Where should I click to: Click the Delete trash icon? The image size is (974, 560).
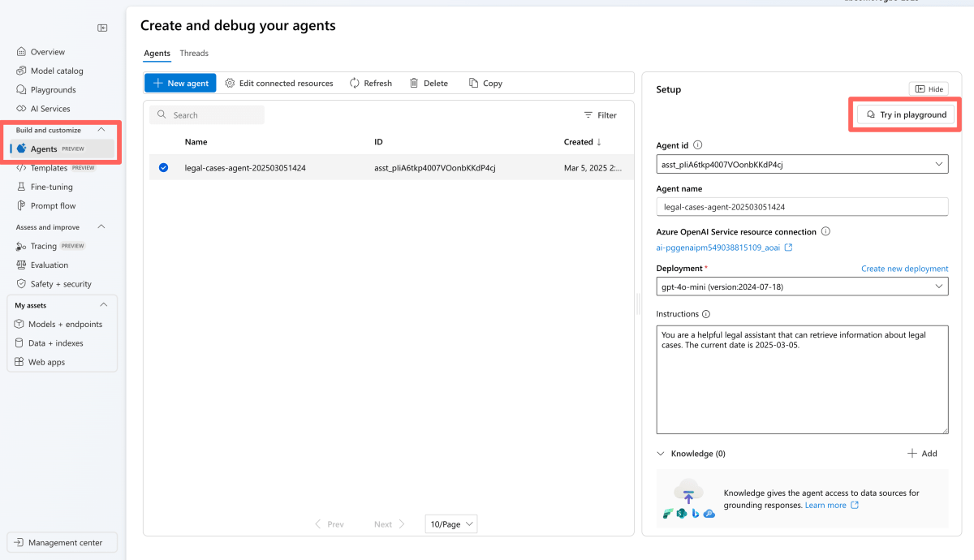(414, 83)
